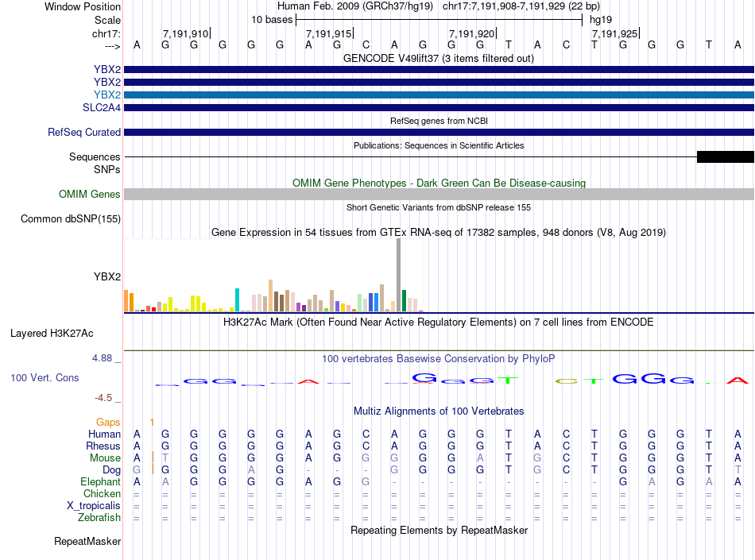755x560 pixels.
Task: Click the Window Position label
Action: tap(83, 6)
